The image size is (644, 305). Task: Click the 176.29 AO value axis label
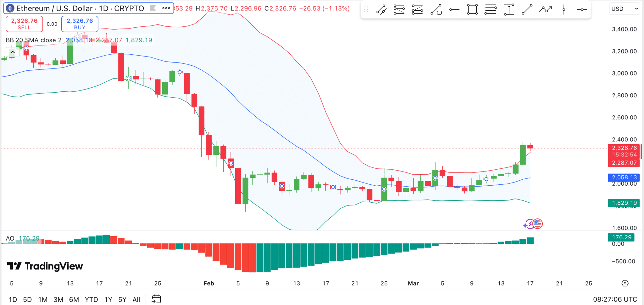[x=622, y=237]
